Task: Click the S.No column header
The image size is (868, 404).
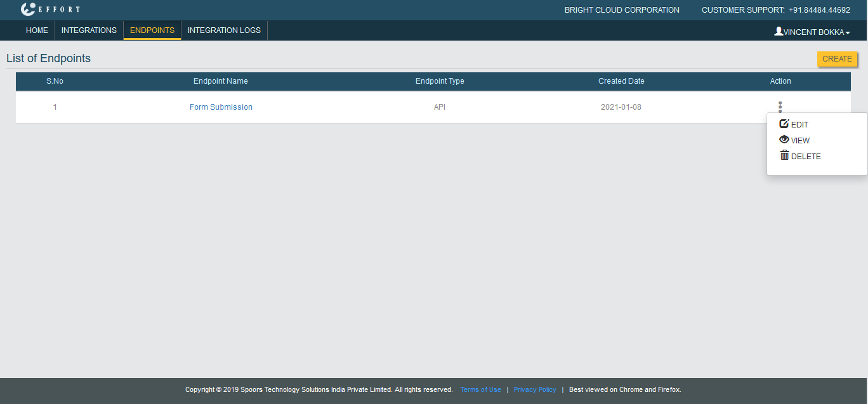Action: [55, 81]
